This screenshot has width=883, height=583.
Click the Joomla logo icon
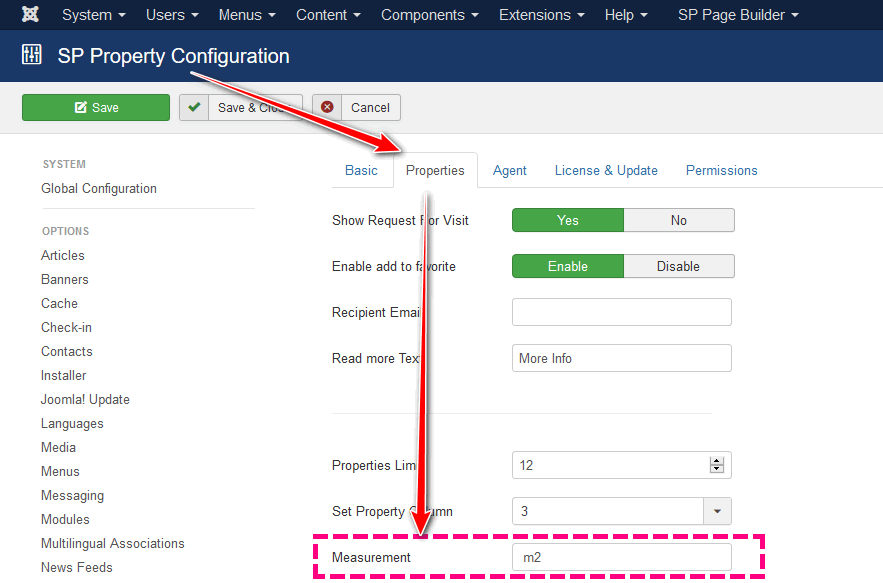[30, 14]
